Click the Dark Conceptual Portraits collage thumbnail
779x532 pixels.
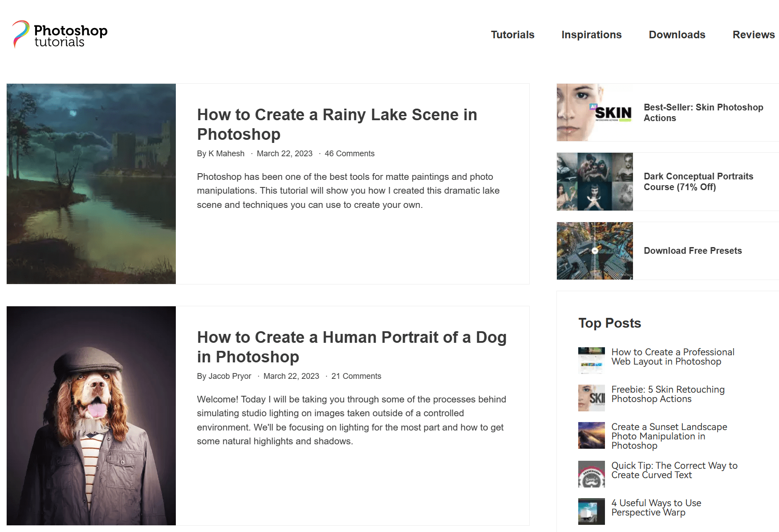(594, 182)
